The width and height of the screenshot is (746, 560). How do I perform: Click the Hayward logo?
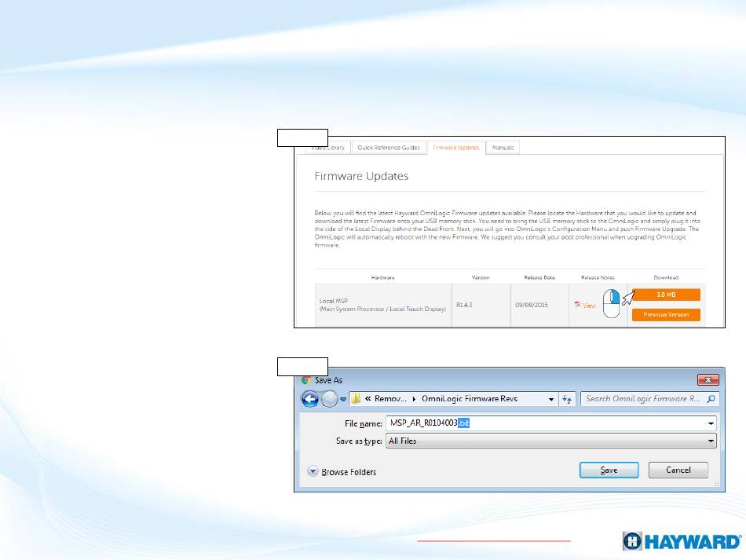tap(682, 541)
